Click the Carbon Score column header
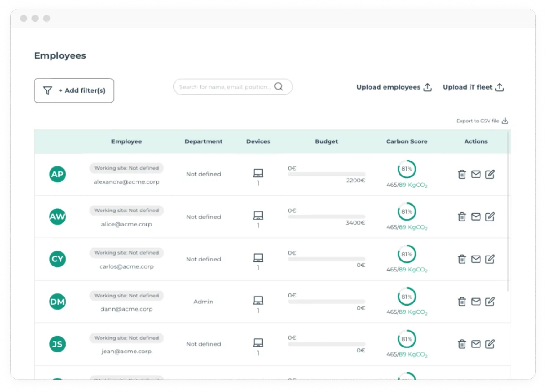Viewport: 546px width, 392px height. click(x=407, y=141)
